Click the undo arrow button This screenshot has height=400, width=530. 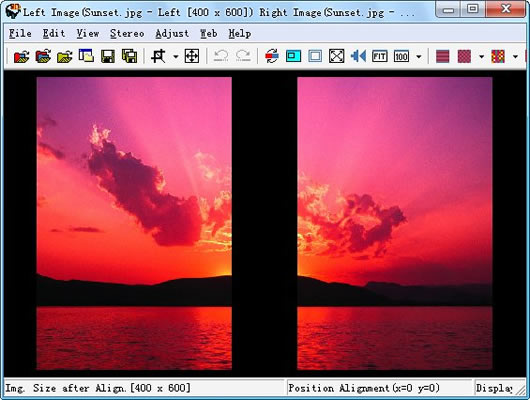(x=221, y=56)
